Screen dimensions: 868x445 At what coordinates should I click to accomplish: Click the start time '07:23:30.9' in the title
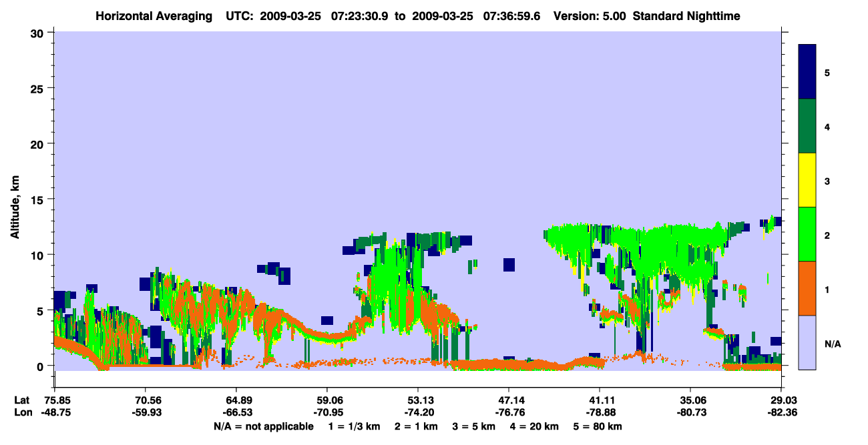coord(360,16)
